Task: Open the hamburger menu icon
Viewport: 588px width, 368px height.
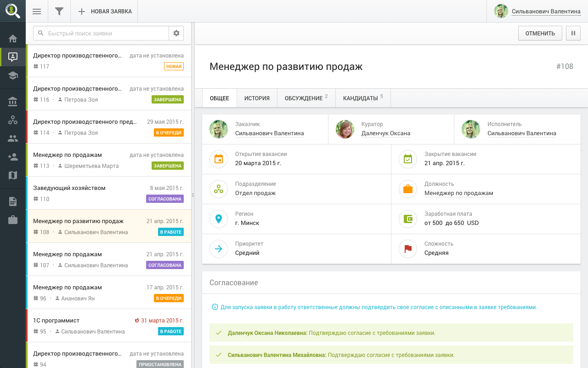Action: pyautogui.click(x=37, y=11)
